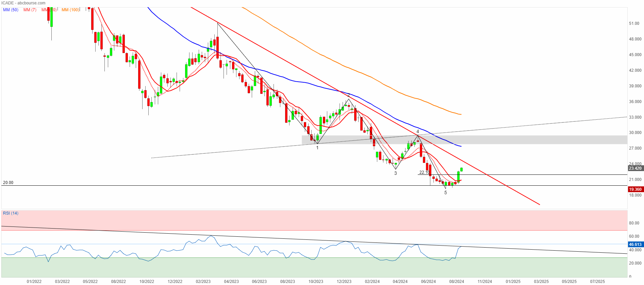
Task: Click the 08/2023 date axis label
Action: (287, 282)
